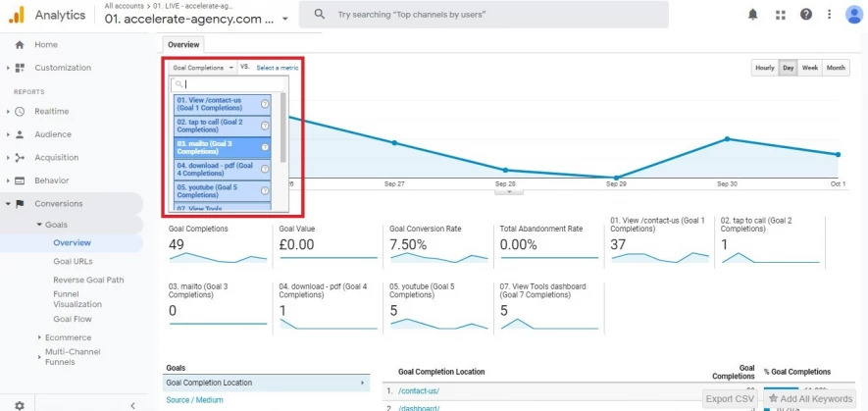
Task: Click the Behavior window icon
Action: click(x=20, y=180)
